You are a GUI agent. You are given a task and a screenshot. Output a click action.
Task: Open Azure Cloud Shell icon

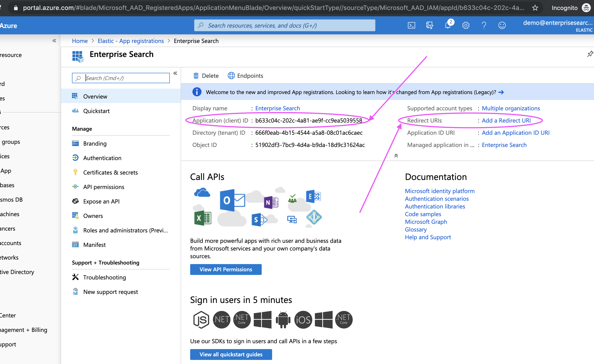[x=411, y=25]
